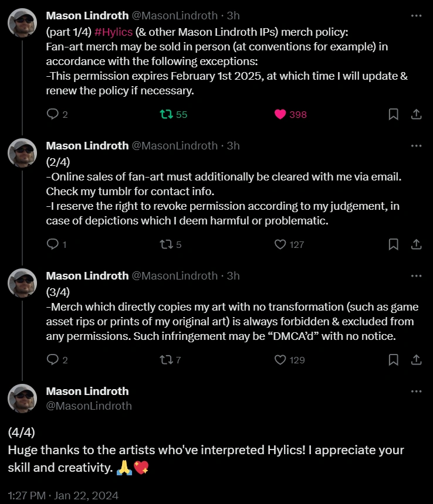Viewport: 433px width, 504px height.
Task: Bookmark tweet 3/4 using the bookmark icon
Action: click(393, 360)
